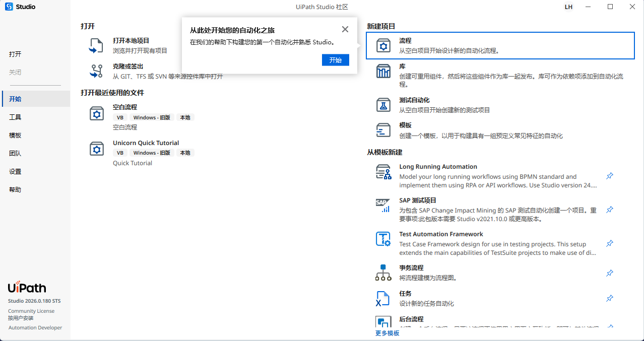Click the Automation Developer profile text
The image size is (644, 341).
[x=35, y=327]
